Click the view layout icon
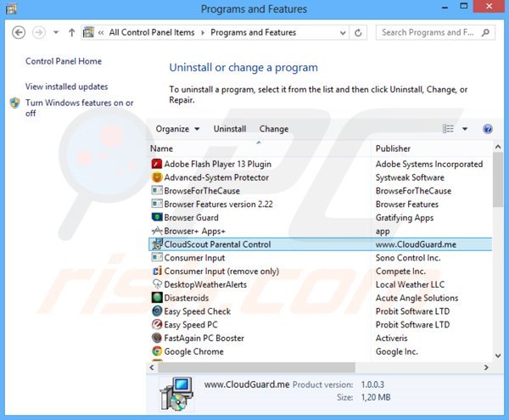Viewport: 509px width, 420px height. [x=448, y=129]
